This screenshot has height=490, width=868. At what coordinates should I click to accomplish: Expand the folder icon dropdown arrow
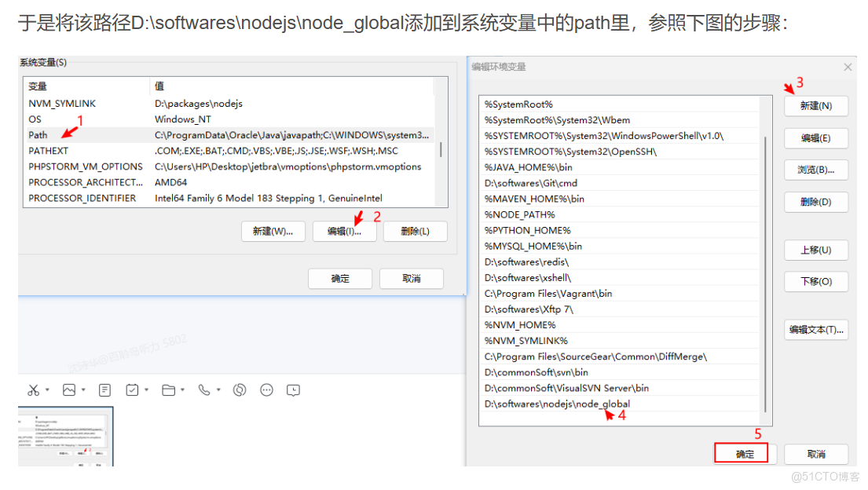[x=182, y=389]
